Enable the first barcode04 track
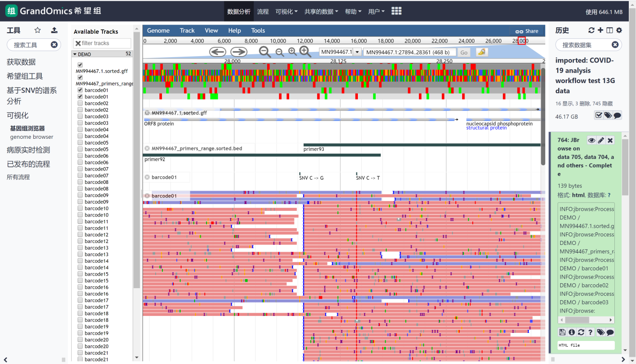636x364 pixels. pos(80,130)
